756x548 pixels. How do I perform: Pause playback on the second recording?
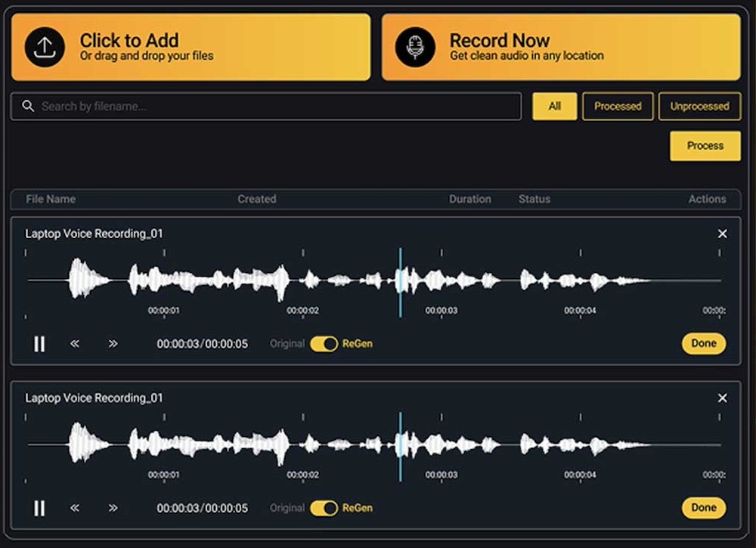pos(39,508)
